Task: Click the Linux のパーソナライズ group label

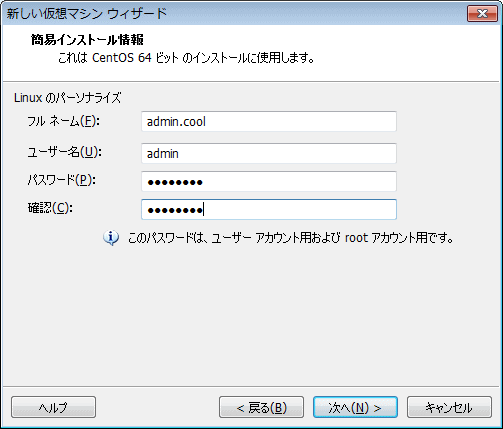Action: pyautogui.click(x=67, y=98)
